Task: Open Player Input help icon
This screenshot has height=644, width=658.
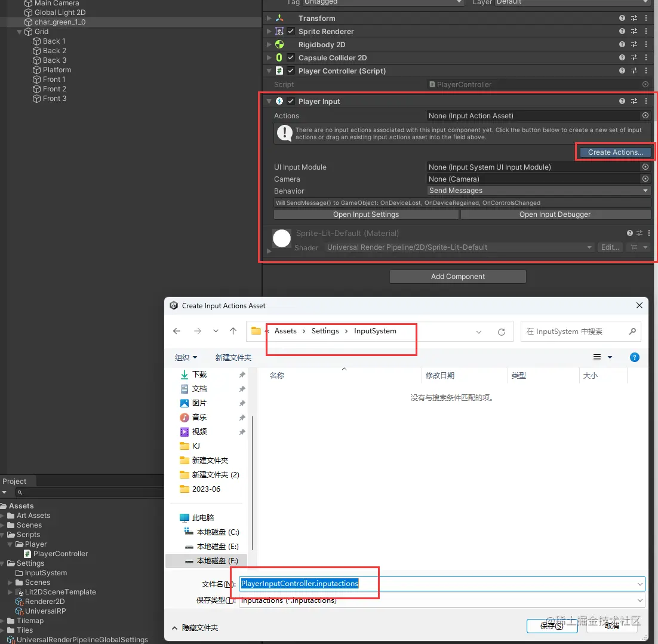Action: [622, 101]
